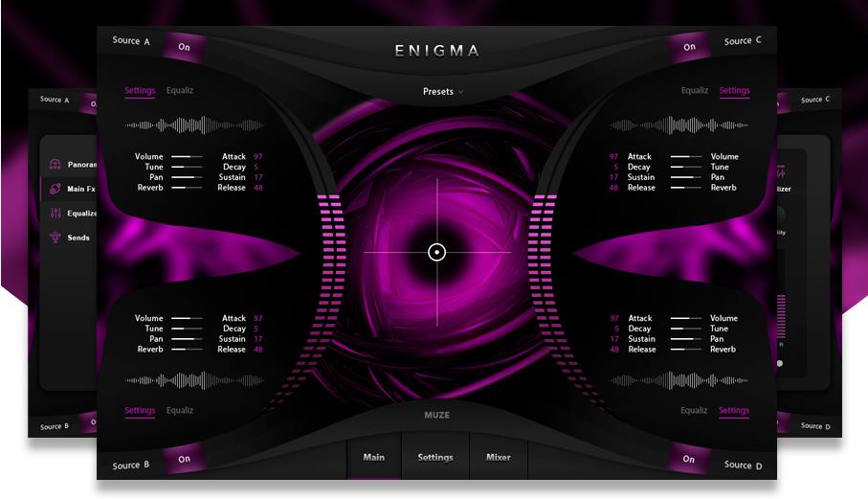The image size is (868, 499).
Task: Click Source A's waveform display
Action: tap(194, 125)
